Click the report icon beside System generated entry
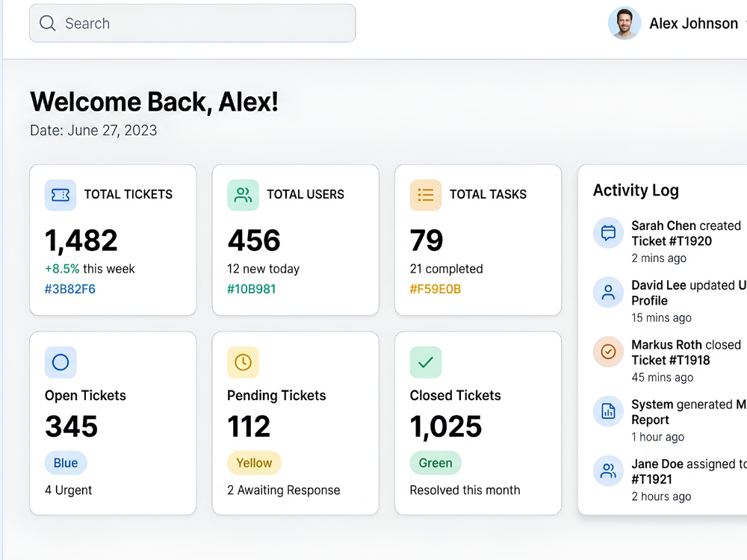Viewport: 747px width, 560px height. point(608,411)
